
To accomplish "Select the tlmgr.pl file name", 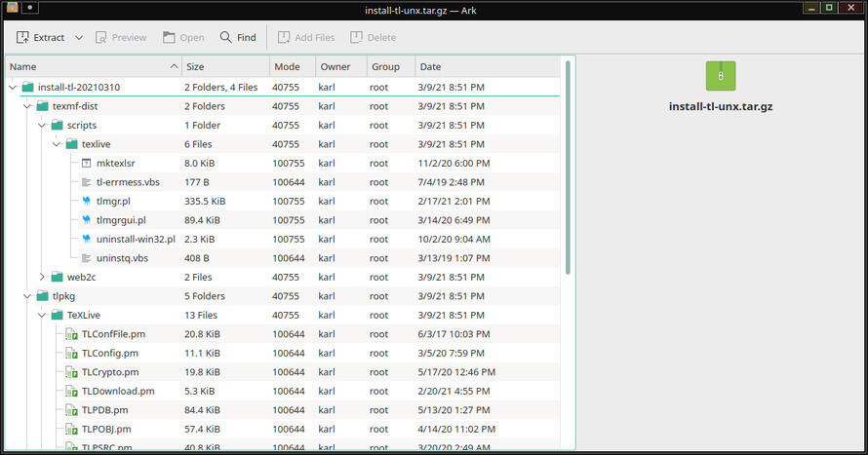I will [x=113, y=202].
